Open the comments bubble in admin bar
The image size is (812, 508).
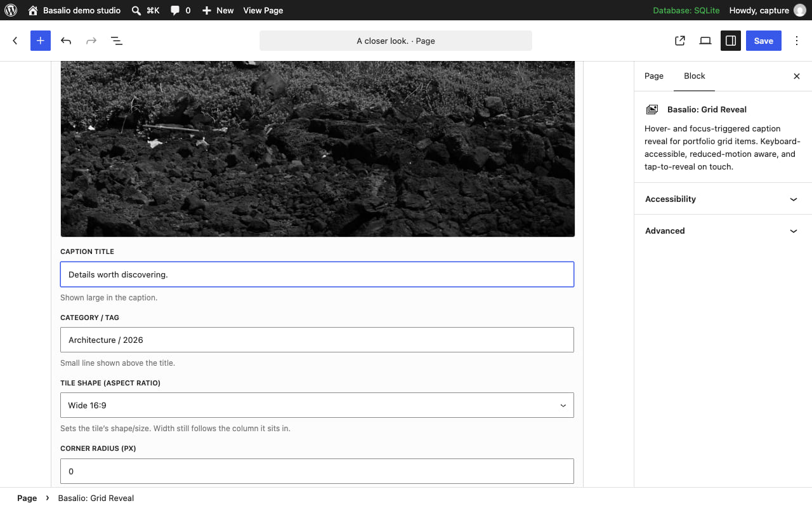click(x=180, y=10)
